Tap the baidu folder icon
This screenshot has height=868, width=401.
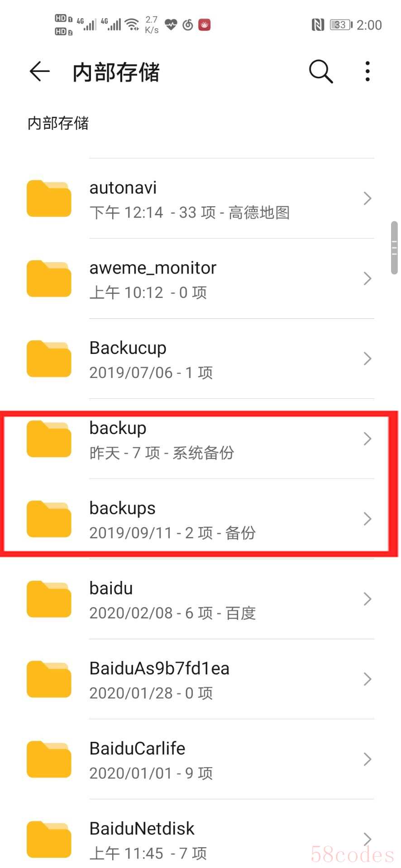point(49,599)
